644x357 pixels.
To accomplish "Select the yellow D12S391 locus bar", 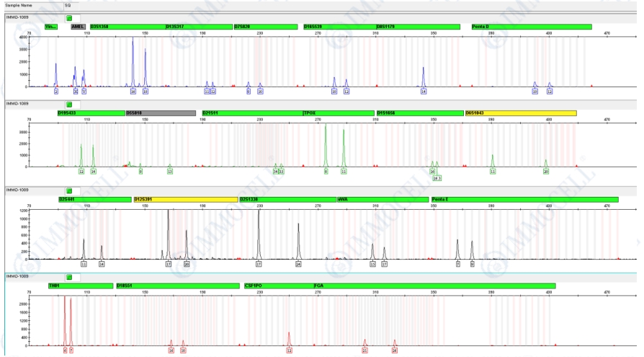I will click(x=185, y=200).
